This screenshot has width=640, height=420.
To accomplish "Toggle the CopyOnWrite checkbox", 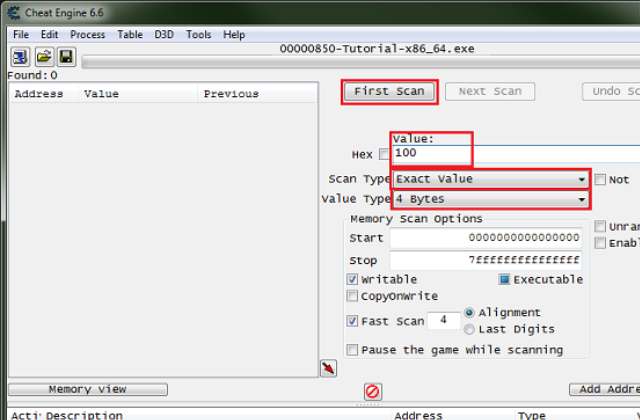I will (352, 297).
